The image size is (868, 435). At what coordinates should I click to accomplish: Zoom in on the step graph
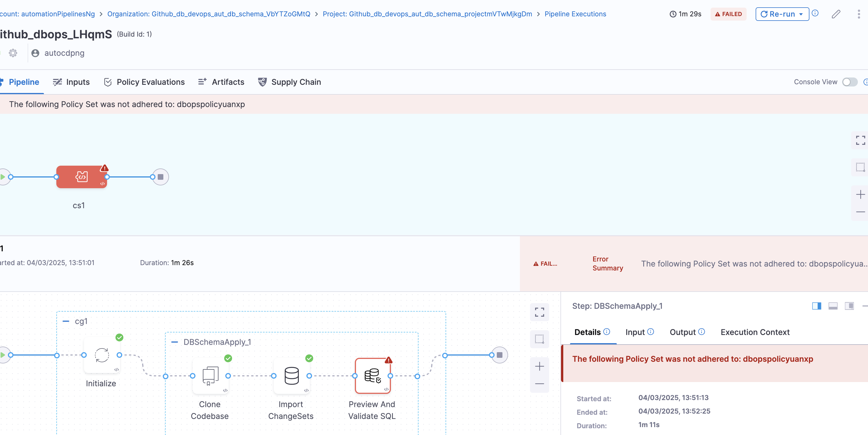539,366
